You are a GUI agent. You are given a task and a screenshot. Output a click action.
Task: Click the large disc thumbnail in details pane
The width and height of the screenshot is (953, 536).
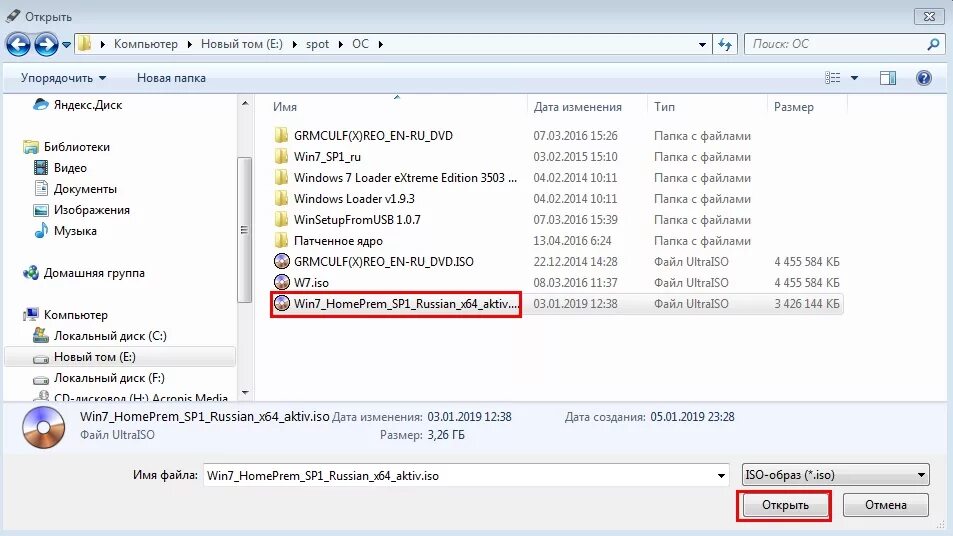(x=44, y=428)
